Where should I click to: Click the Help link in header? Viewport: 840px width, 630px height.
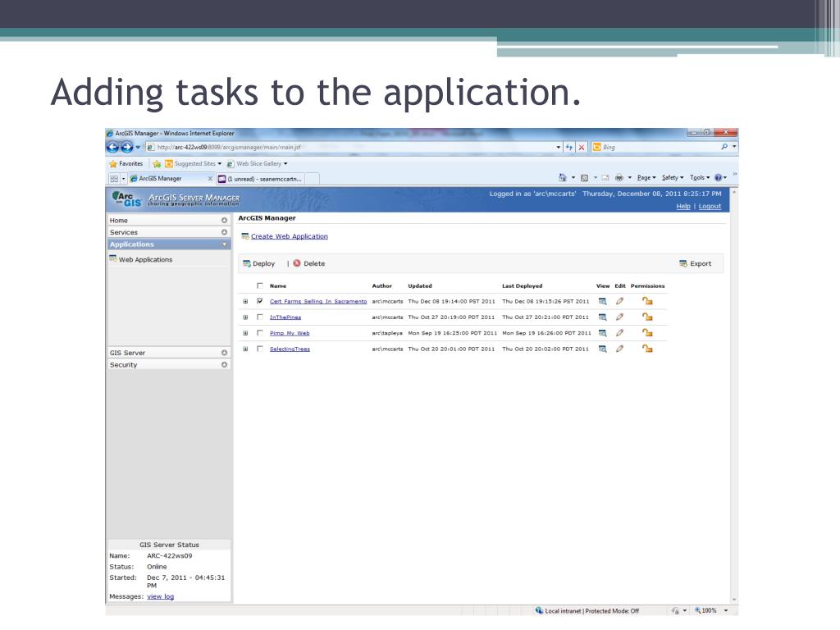(683, 206)
